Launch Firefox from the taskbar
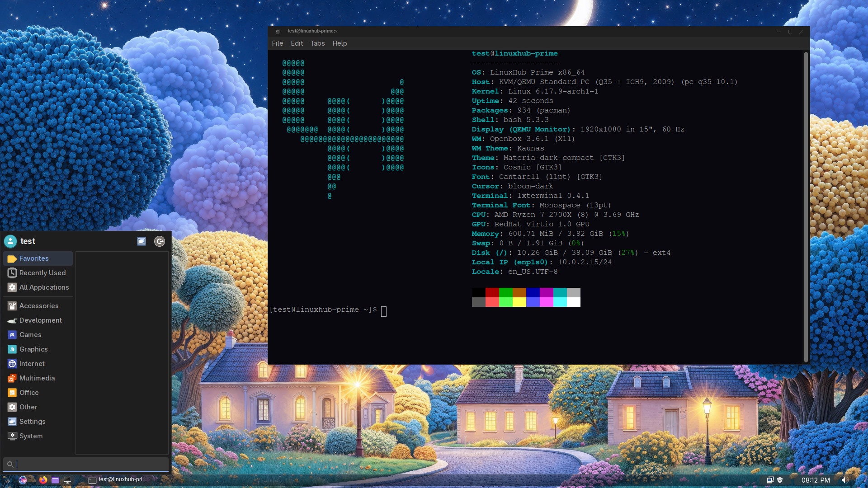Image resolution: width=868 pixels, height=488 pixels. coord(43,480)
